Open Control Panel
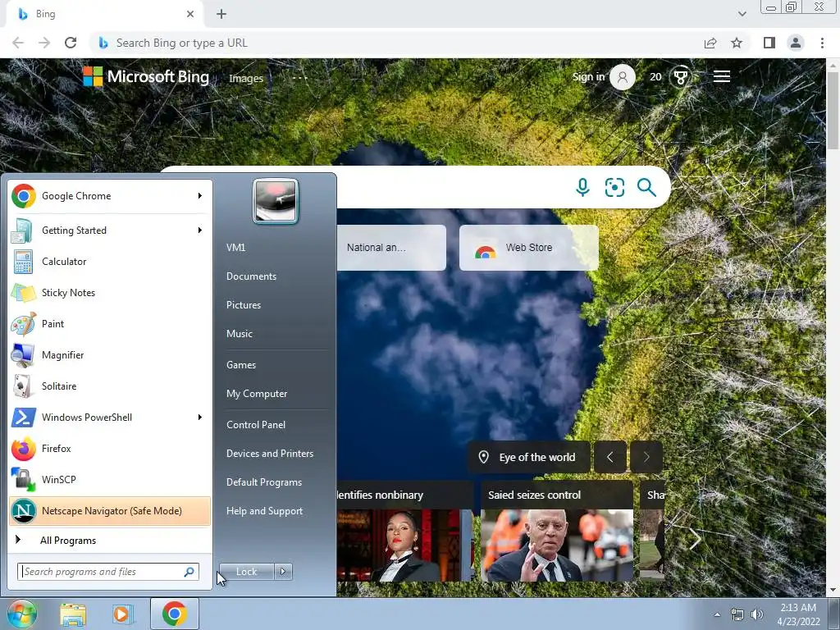This screenshot has height=630, width=840. pyautogui.click(x=256, y=425)
